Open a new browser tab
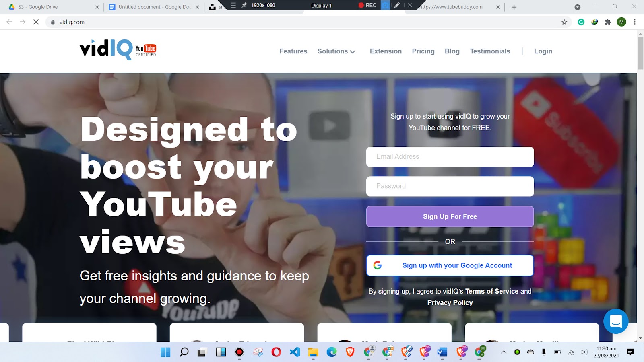 514,7
